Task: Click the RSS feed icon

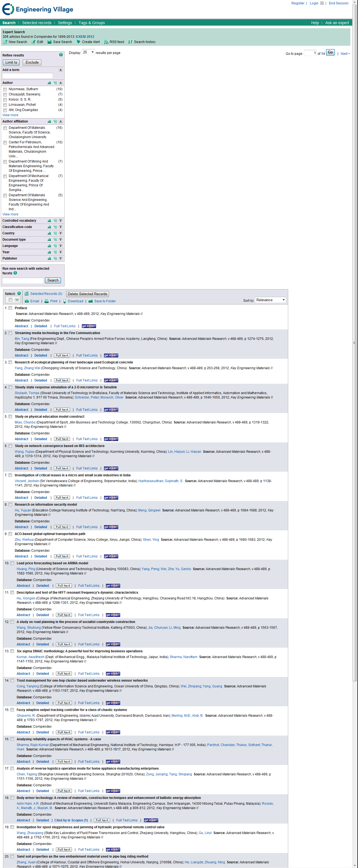Action: click(x=106, y=42)
